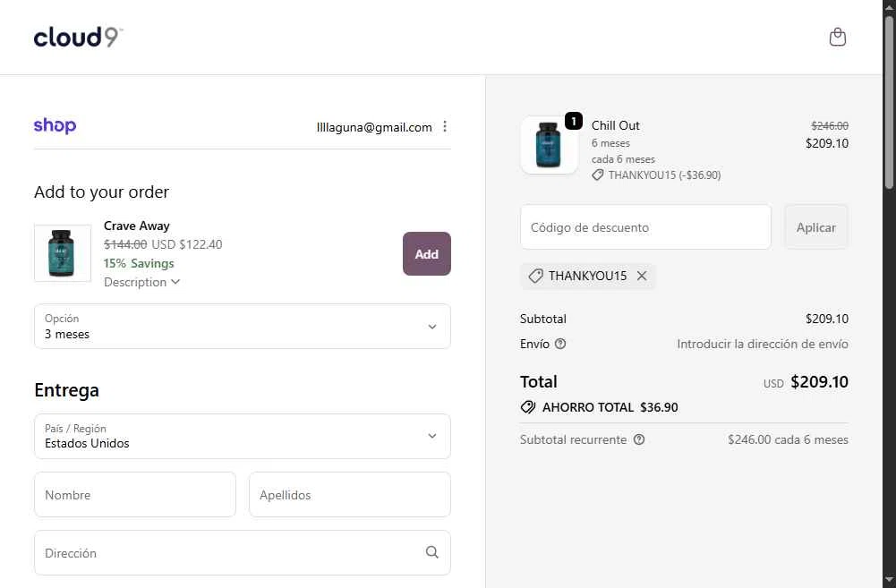Click the Ahorro Total savings tag icon

pos(528,407)
